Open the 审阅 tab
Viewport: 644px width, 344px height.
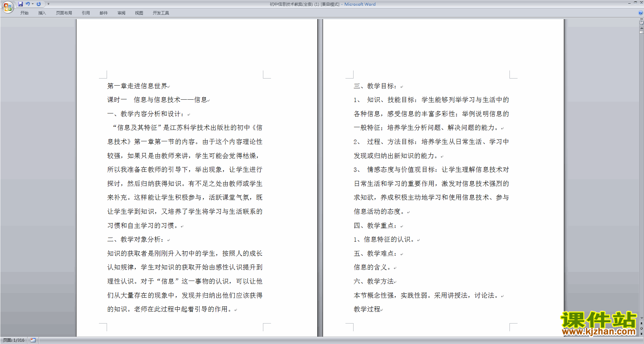click(121, 13)
